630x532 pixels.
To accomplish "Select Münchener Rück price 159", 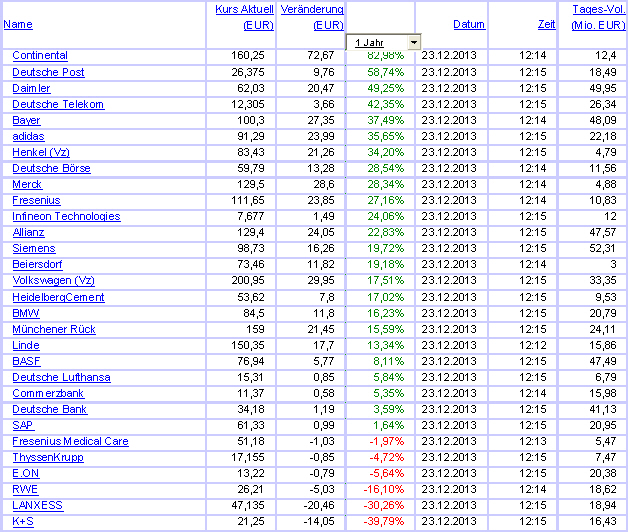I will pos(255,329).
